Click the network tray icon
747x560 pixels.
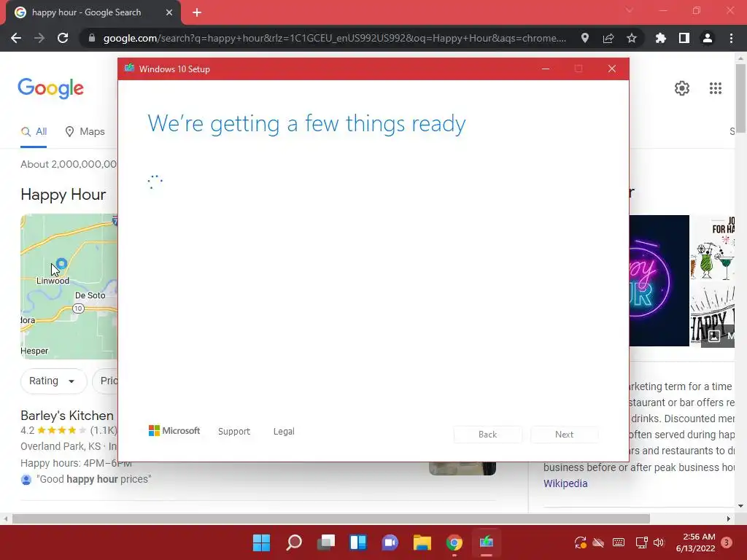tap(641, 542)
